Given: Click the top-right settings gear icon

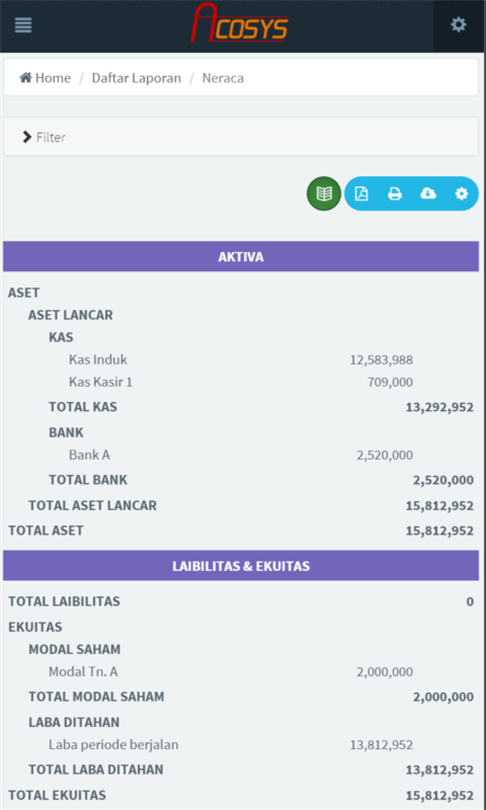Looking at the screenshot, I should point(459,24).
